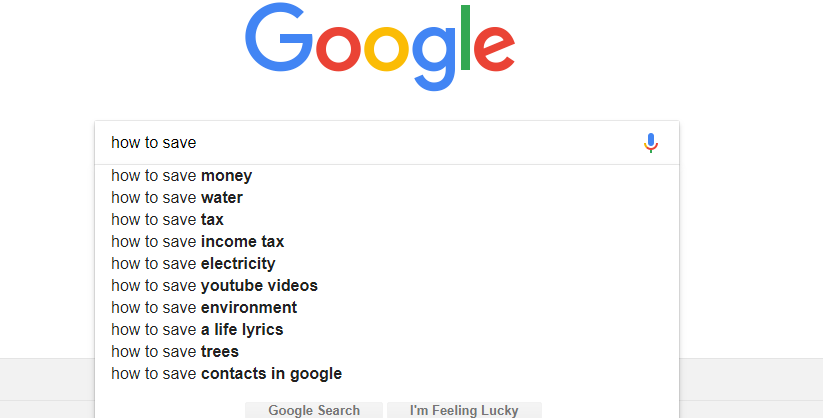The width and height of the screenshot is (823, 418).
Task: Choose 'how to save contacts in google'
Action: click(387, 374)
